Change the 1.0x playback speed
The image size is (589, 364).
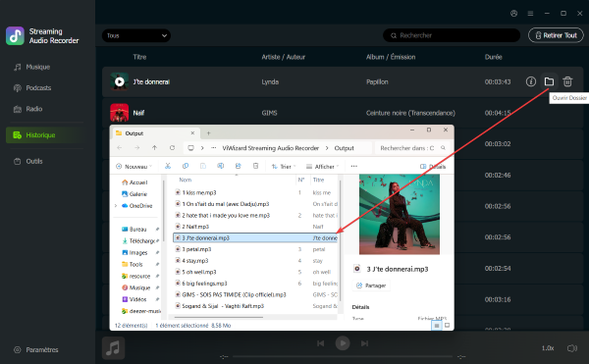pyautogui.click(x=548, y=348)
